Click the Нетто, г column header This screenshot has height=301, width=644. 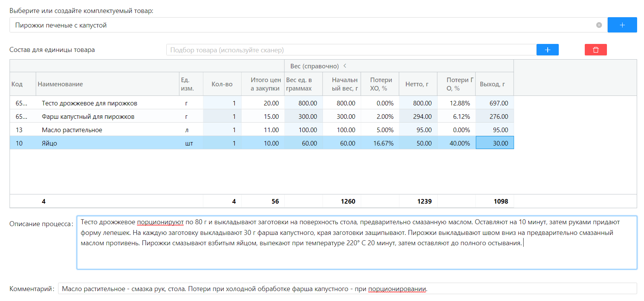418,84
